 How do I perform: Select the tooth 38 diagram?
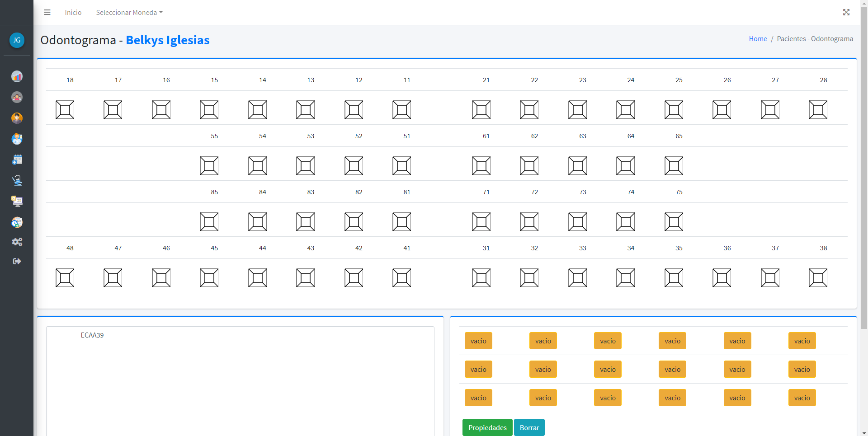point(818,277)
